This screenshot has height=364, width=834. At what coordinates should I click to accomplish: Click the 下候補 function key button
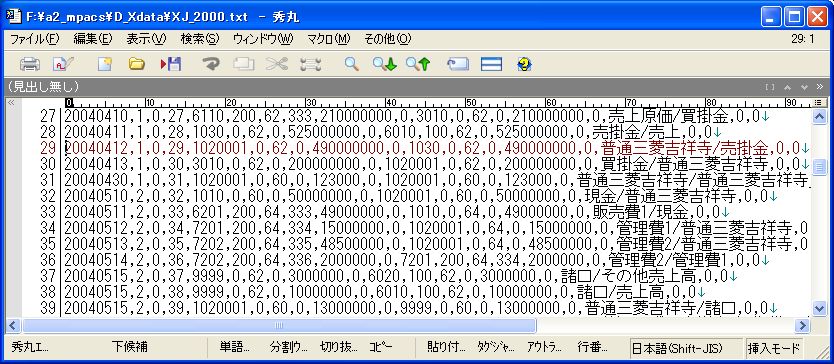click(x=130, y=348)
